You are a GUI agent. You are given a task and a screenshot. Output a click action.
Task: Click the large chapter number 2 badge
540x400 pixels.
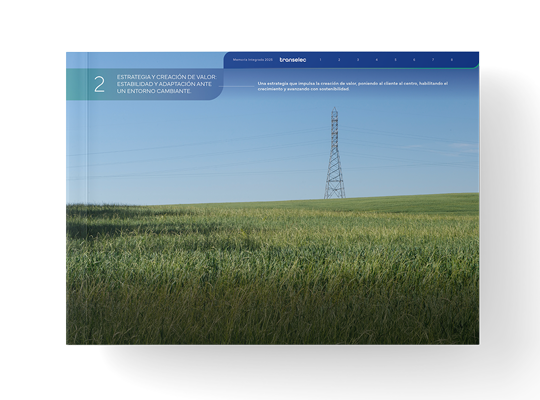[99, 84]
